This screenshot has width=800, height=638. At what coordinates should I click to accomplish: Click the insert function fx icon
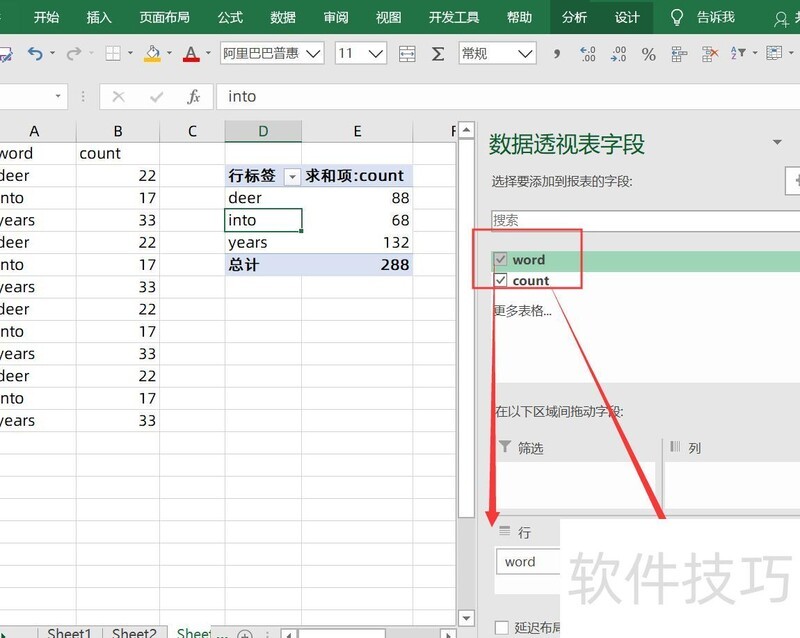click(194, 97)
